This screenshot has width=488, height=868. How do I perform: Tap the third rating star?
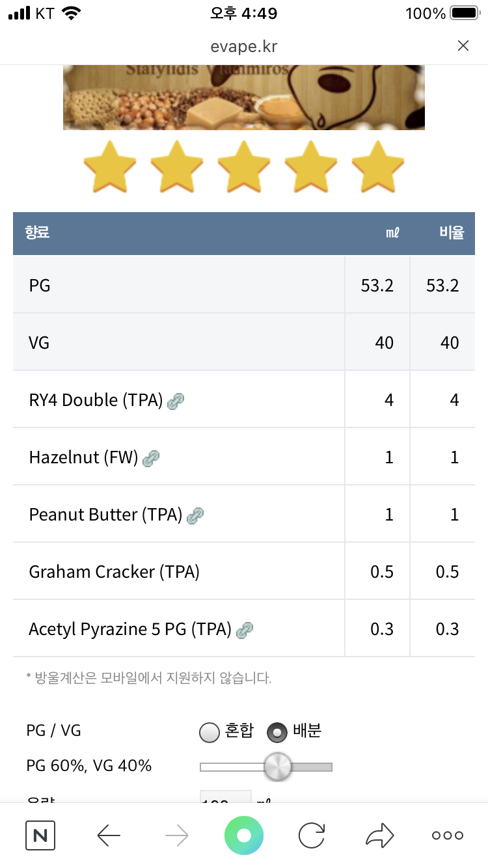[244, 167]
